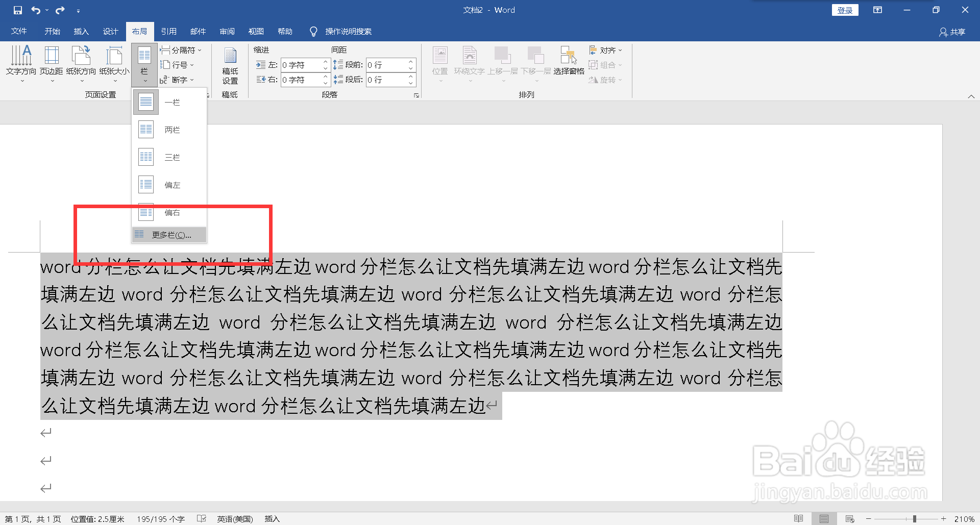Open Manuscript Paper Settings (稿纸设置)
The width and height of the screenshot is (980, 525).
(x=230, y=65)
